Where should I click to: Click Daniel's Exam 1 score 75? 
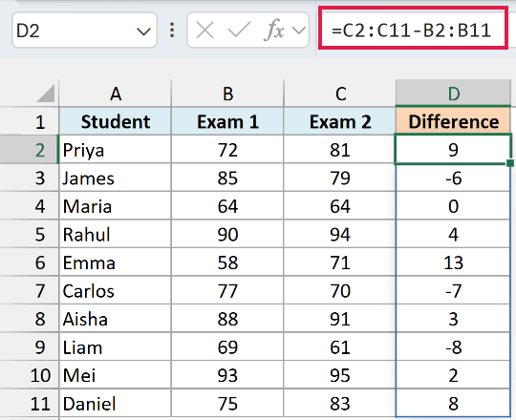coord(227,403)
